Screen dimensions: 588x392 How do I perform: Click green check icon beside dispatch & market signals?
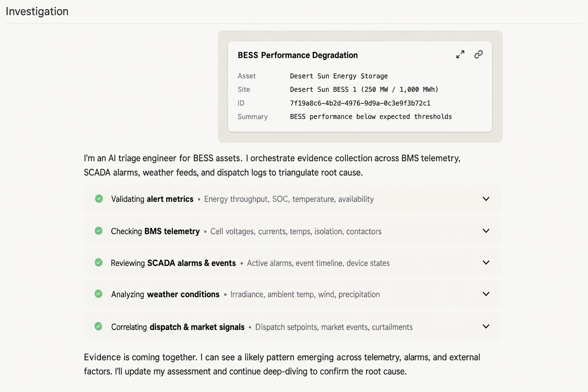(99, 327)
